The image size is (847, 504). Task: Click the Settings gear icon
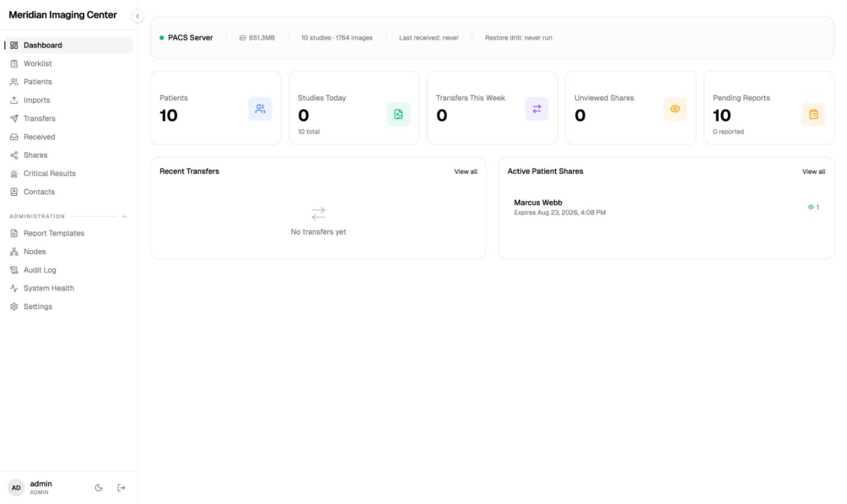click(x=14, y=307)
